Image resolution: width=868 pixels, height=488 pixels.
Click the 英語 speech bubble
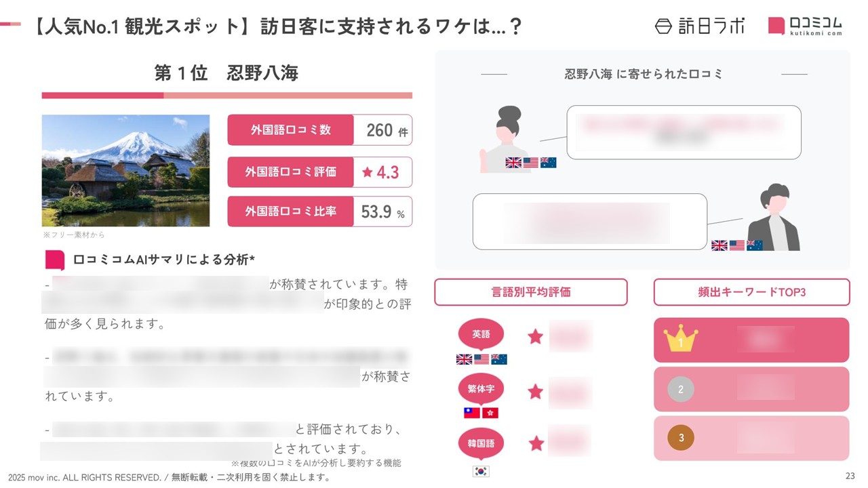point(481,334)
